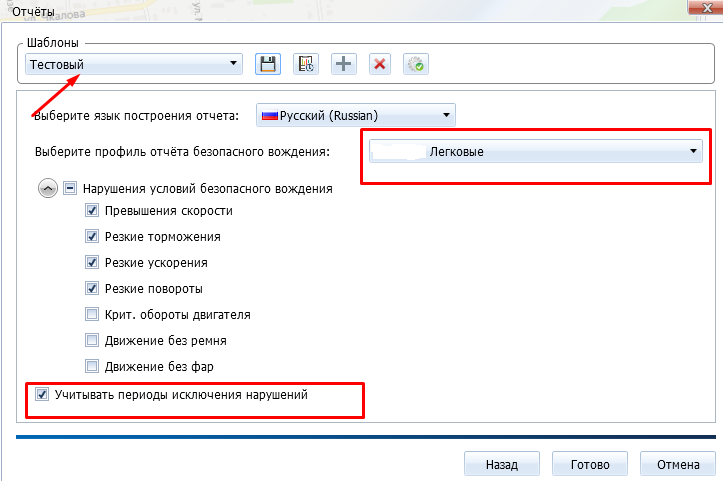The height and width of the screenshot is (481, 723).
Task: Click the Готово button
Action: coord(589,465)
